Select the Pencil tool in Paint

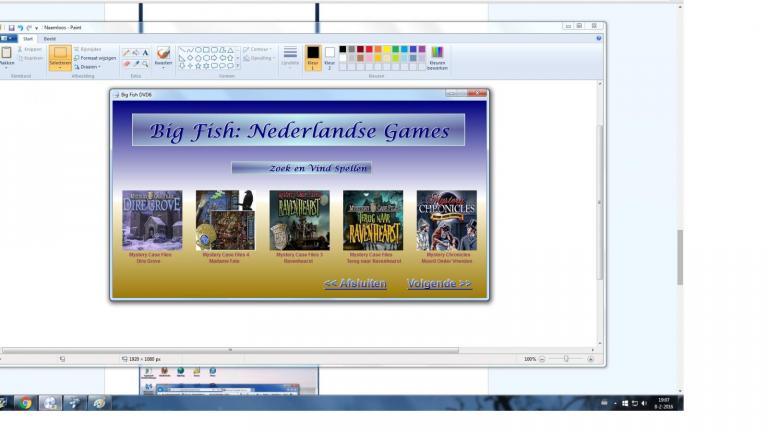(x=126, y=53)
